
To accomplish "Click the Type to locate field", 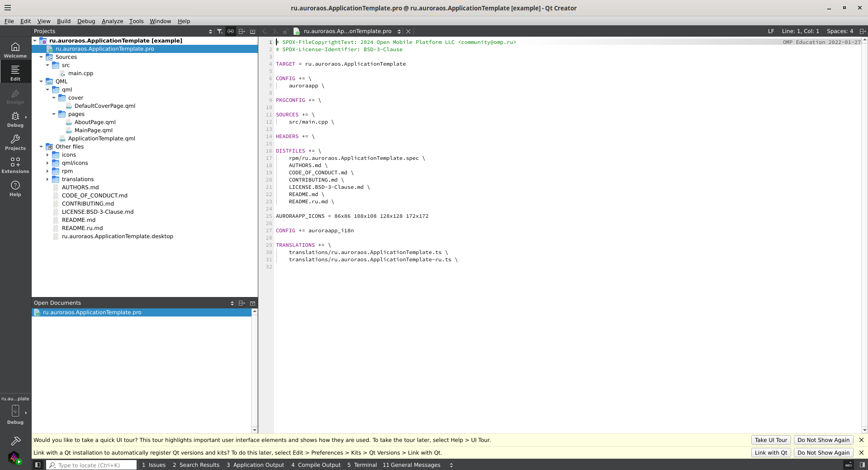I will coord(91,465).
